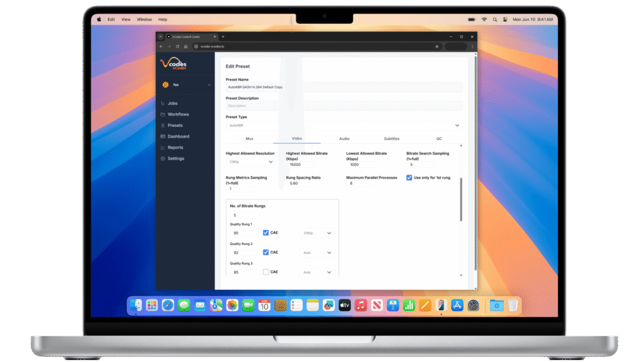Open the Apple menu
This screenshot has width=644, height=362.
tap(99, 19)
